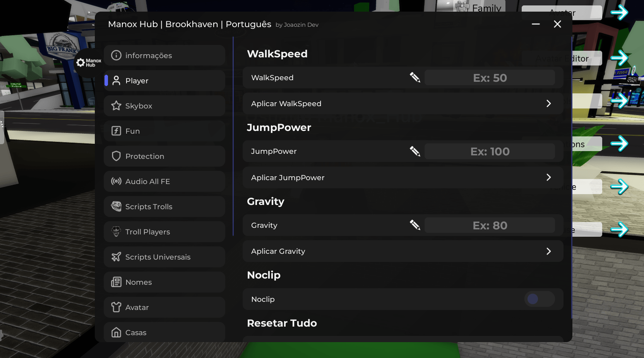Close the Manox Hub panel
The width and height of the screenshot is (644, 358).
(x=557, y=24)
